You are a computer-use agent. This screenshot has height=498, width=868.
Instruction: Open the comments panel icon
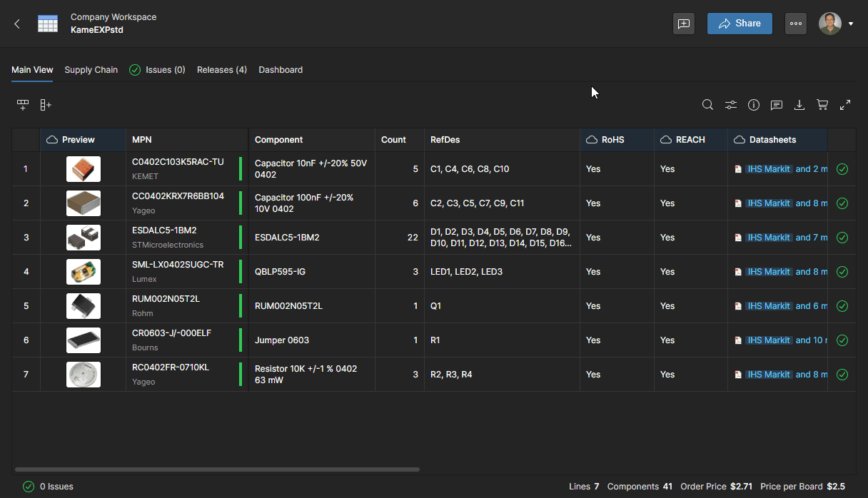coord(777,105)
